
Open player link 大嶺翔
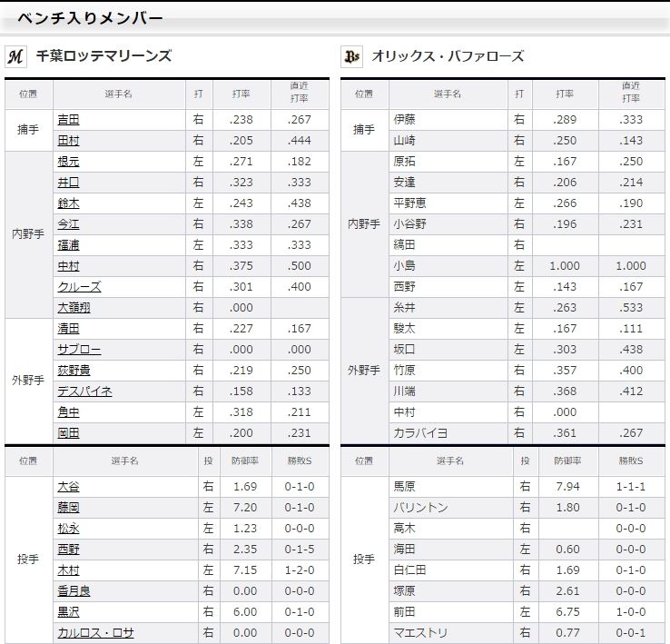[x=74, y=308]
